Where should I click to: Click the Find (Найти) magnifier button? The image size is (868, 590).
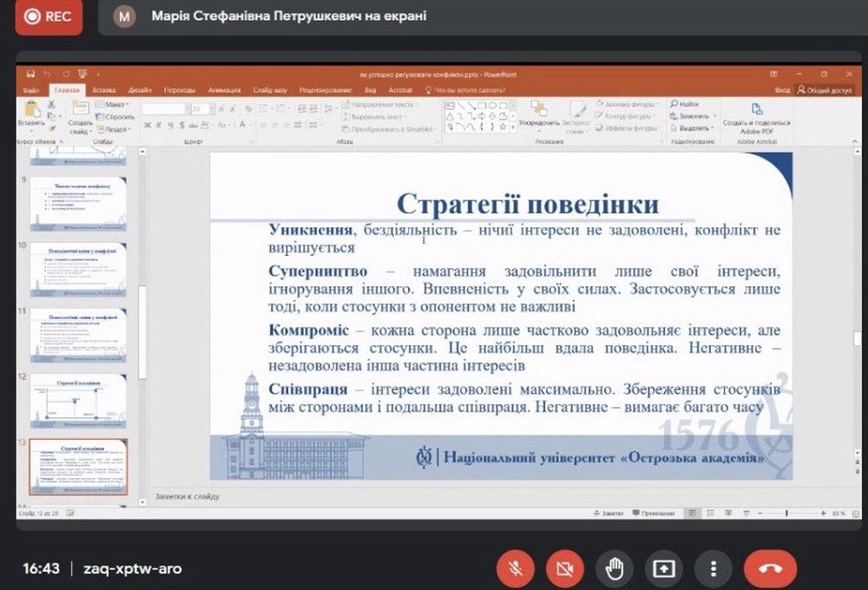[x=685, y=103]
